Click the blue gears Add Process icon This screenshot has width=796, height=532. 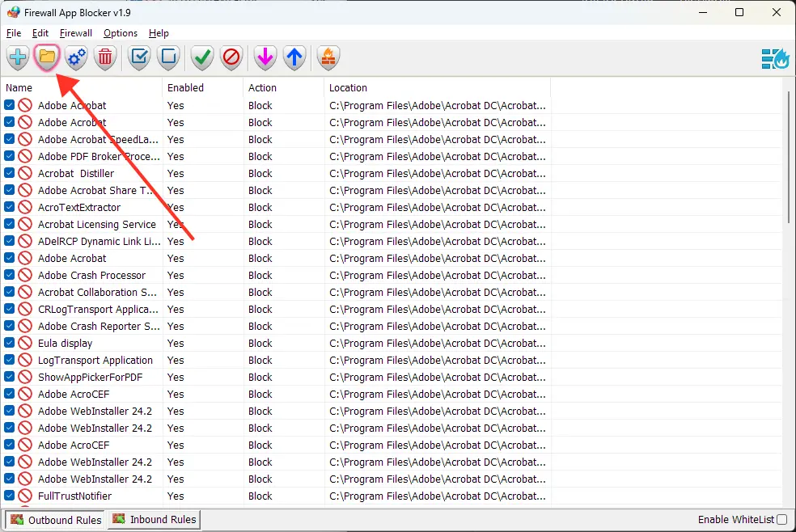click(x=76, y=57)
